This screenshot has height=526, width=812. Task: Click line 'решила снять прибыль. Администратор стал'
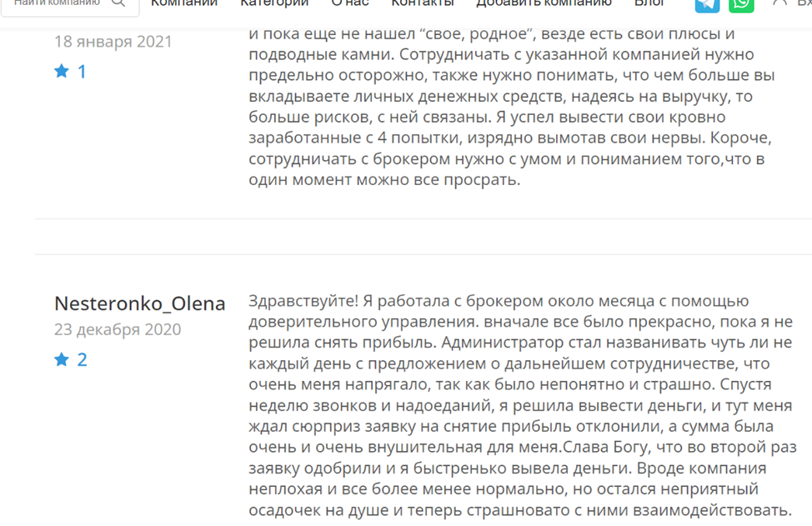[520, 343]
